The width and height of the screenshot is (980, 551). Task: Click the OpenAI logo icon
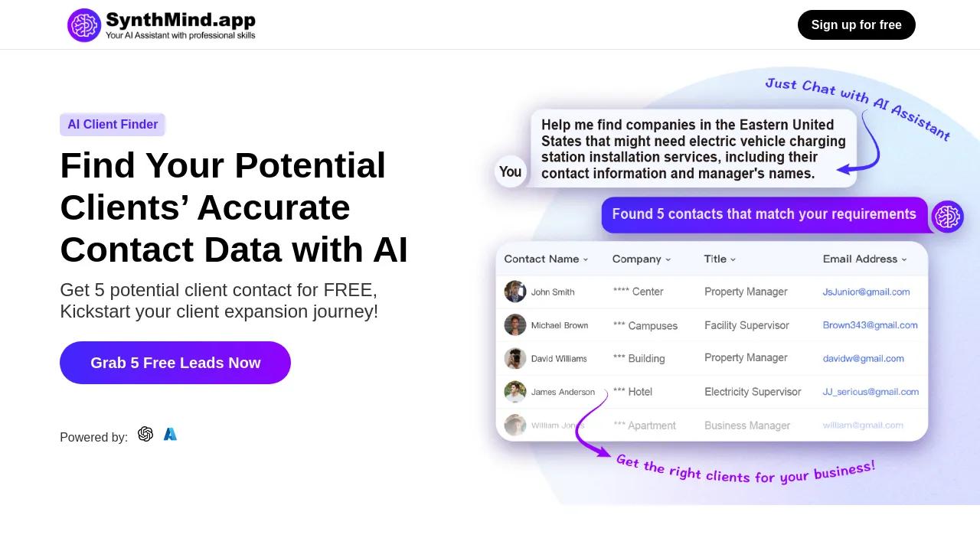(x=145, y=434)
